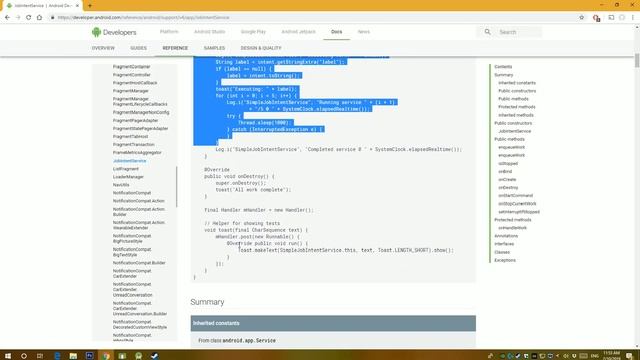The image size is (640, 360).
Task: Click the sidebar class list scrollbar
Action: coord(177,187)
